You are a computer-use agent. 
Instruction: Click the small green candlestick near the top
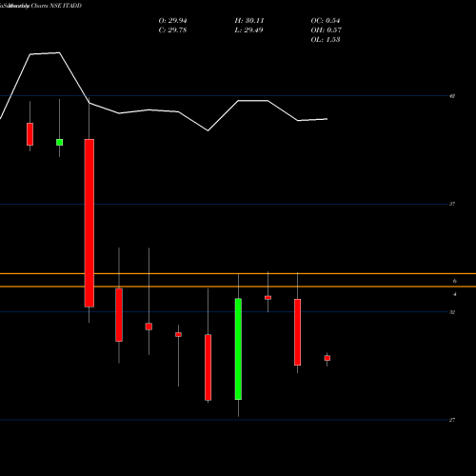coord(59,143)
